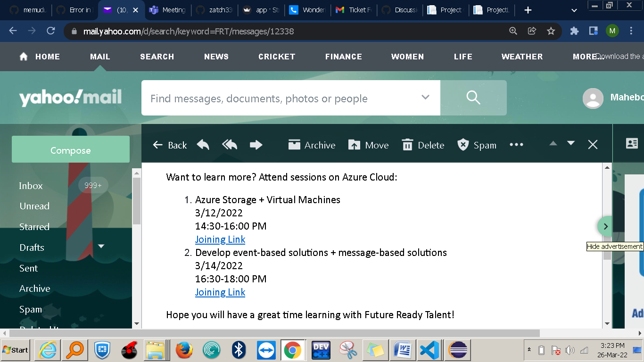The image size is (644, 362).
Task: Switch to the Meeting Teams tab
Action: pos(168,10)
